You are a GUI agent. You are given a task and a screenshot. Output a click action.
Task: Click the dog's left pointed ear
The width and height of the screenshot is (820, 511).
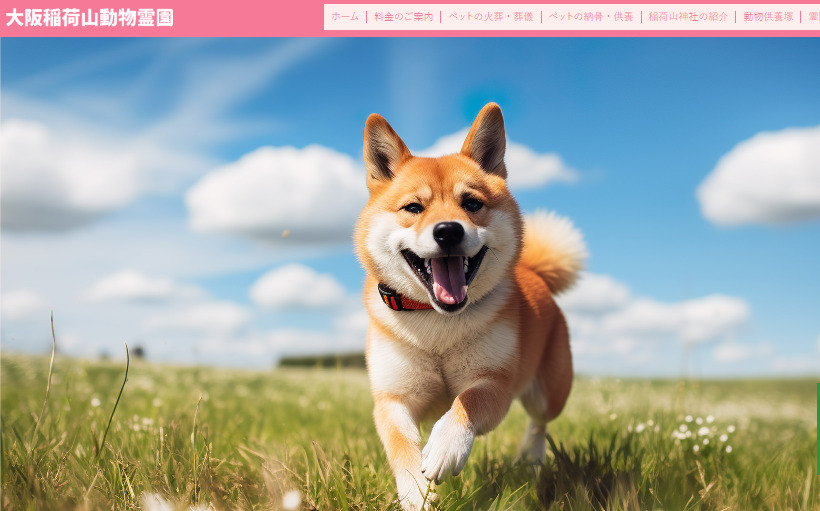pos(384,150)
